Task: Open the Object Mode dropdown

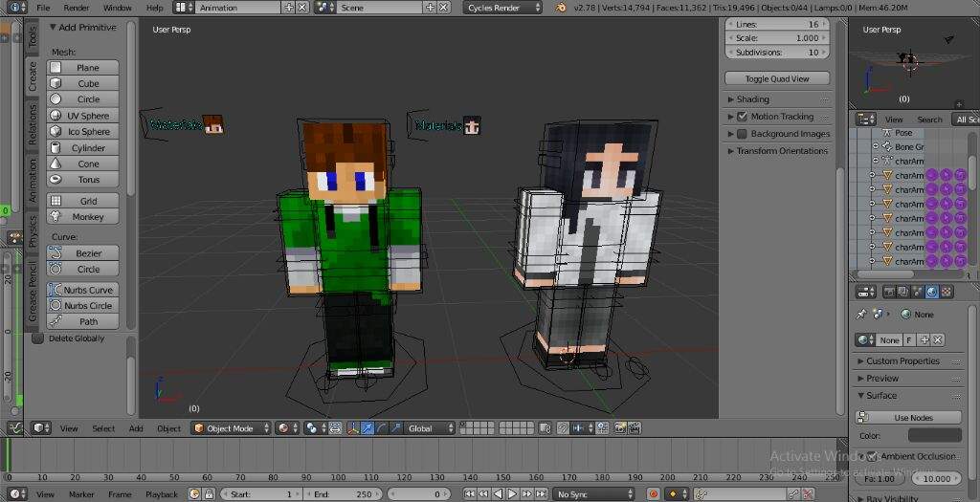Action: point(231,428)
